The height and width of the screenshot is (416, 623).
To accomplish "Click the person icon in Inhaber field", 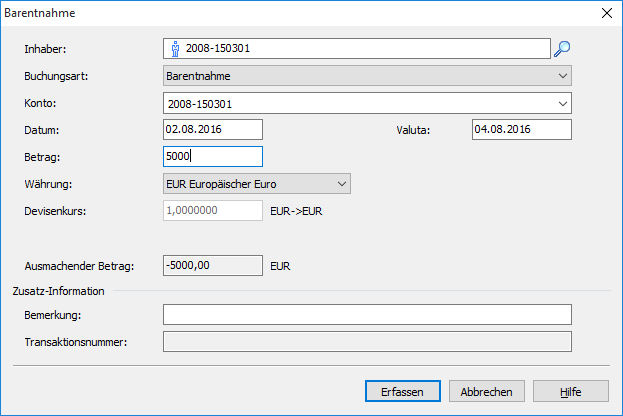I will pos(175,47).
